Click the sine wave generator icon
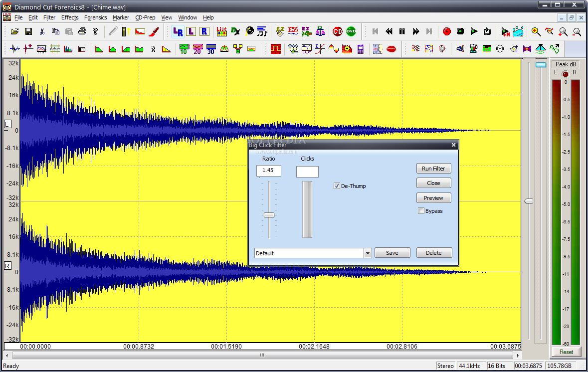The width and height of the screenshot is (588, 372). (x=333, y=49)
